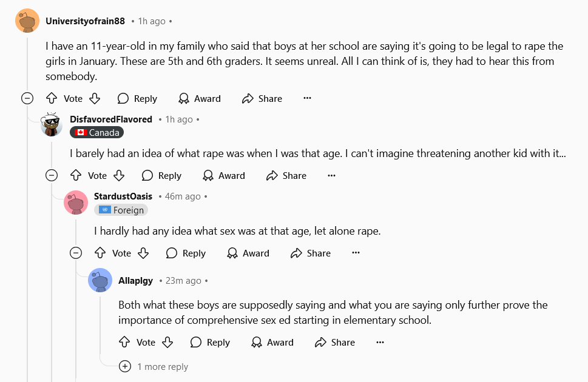
Task: Upvote Universityofrain88's comment
Action: pyautogui.click(x=52, y=98)
